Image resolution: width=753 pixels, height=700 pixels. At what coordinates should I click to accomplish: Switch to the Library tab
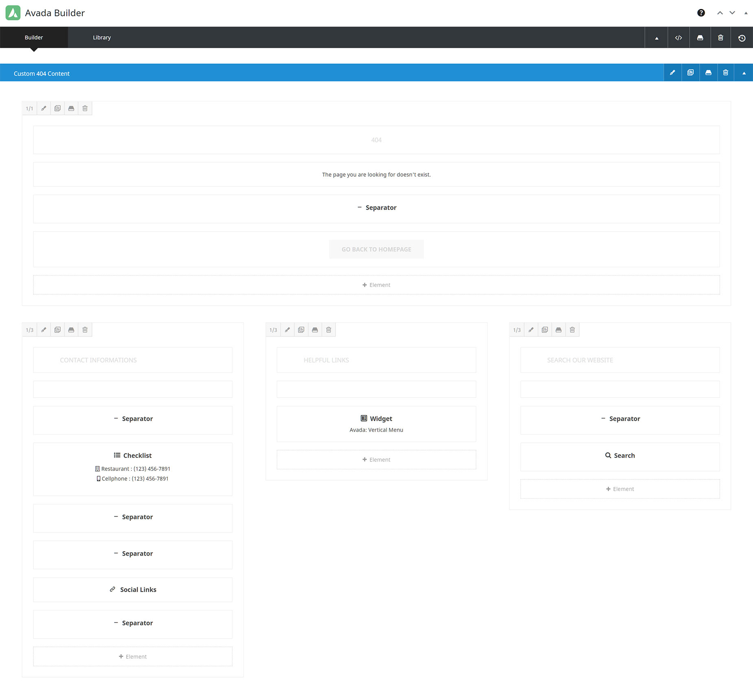point(102,37)
